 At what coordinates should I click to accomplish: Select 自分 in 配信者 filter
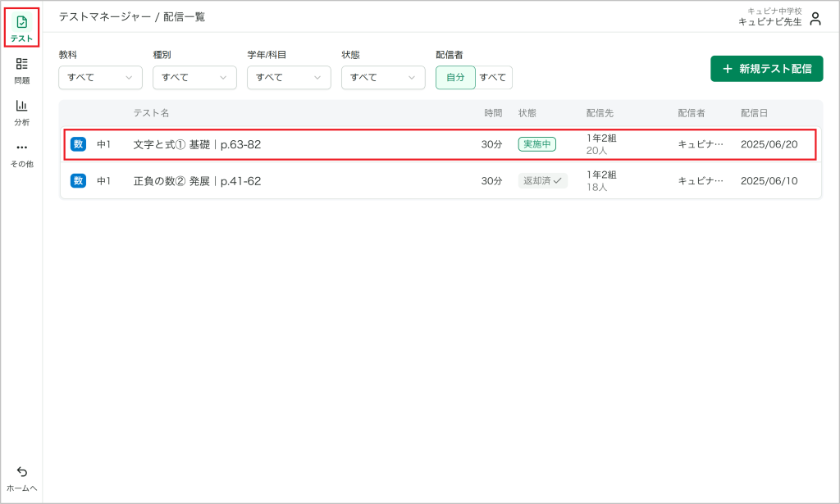[x=455, y=78]
